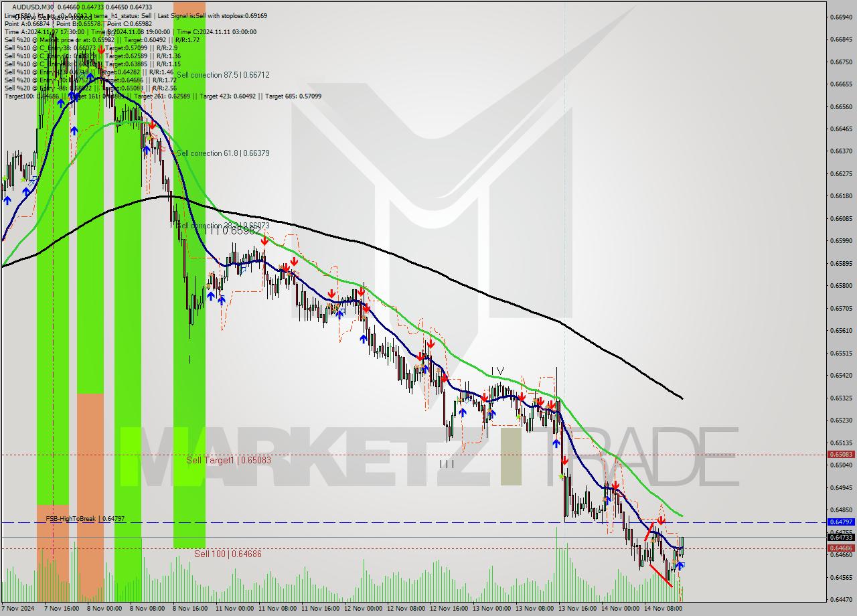Viewport: 857px width, 616px height.
Task: Click the 0.65420 price axis value
Action: click(x=842, y=375)
